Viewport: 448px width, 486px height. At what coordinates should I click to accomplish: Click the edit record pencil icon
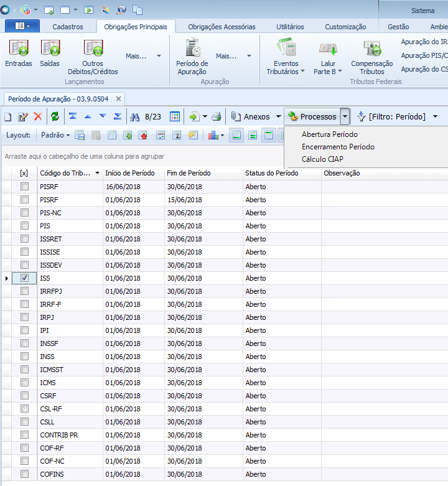pyautogui.click(x=23, y=117)
